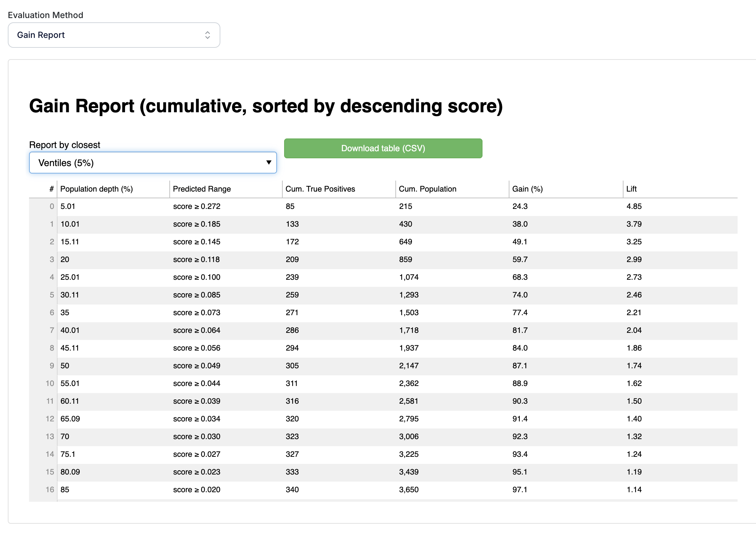
Task: Sort by Cum. True Positives header
Action: tap(320, 189)
